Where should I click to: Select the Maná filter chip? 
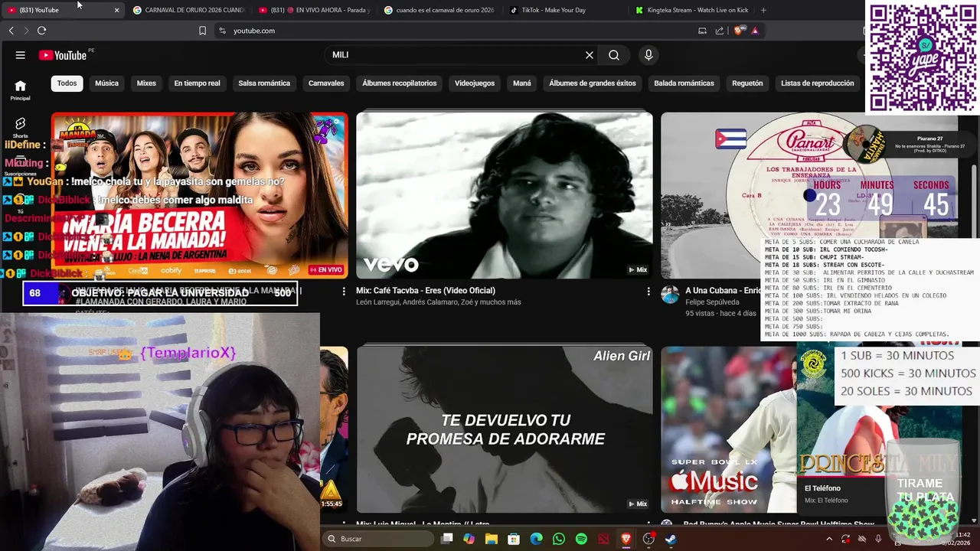click(x=522, y=83)
